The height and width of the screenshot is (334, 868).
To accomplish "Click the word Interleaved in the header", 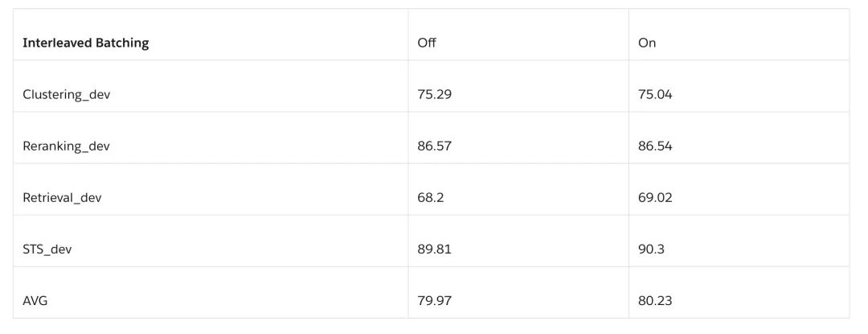I will point(57,43).
